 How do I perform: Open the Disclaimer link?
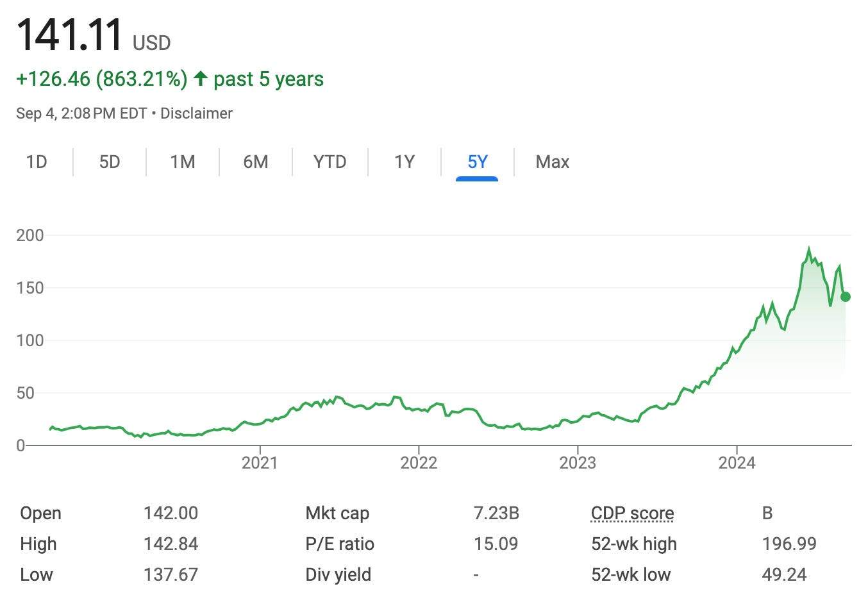pyautogui.click(x=196, y=113)
